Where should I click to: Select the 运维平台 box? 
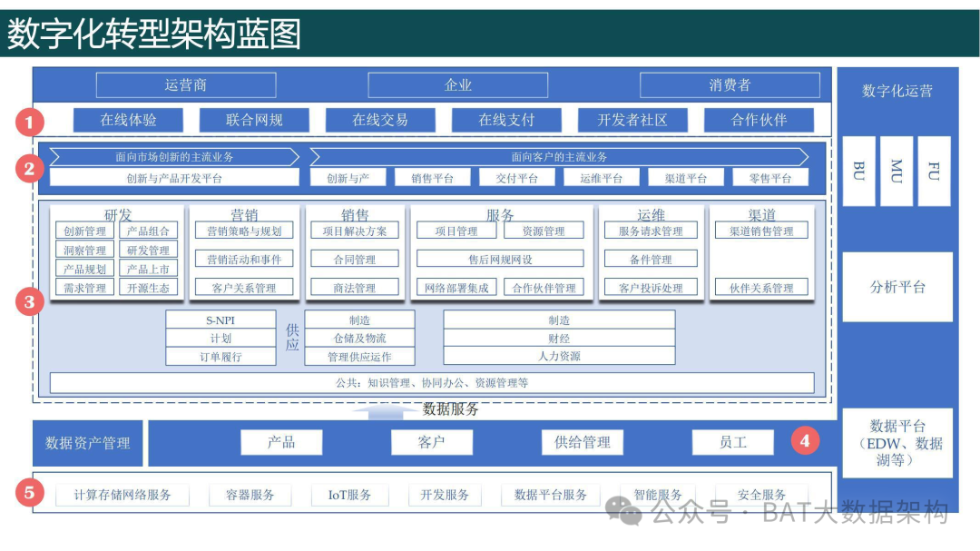602,178
